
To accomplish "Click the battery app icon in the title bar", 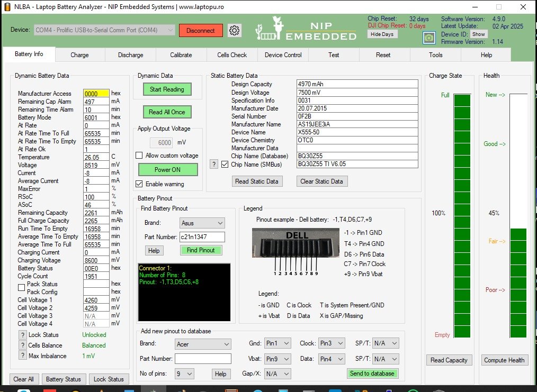I will click(7, 7).
